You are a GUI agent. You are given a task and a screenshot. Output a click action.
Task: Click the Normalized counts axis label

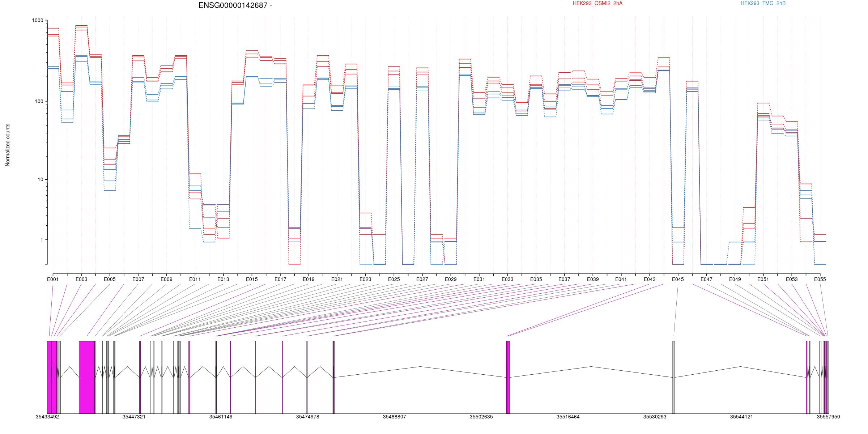[8, 145]
